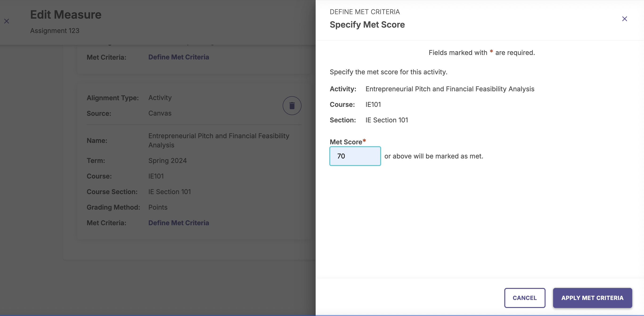The image size is (644, 316).
Task: Open Define Met Criteria link above Alignment Type
Action: (179, 57)
